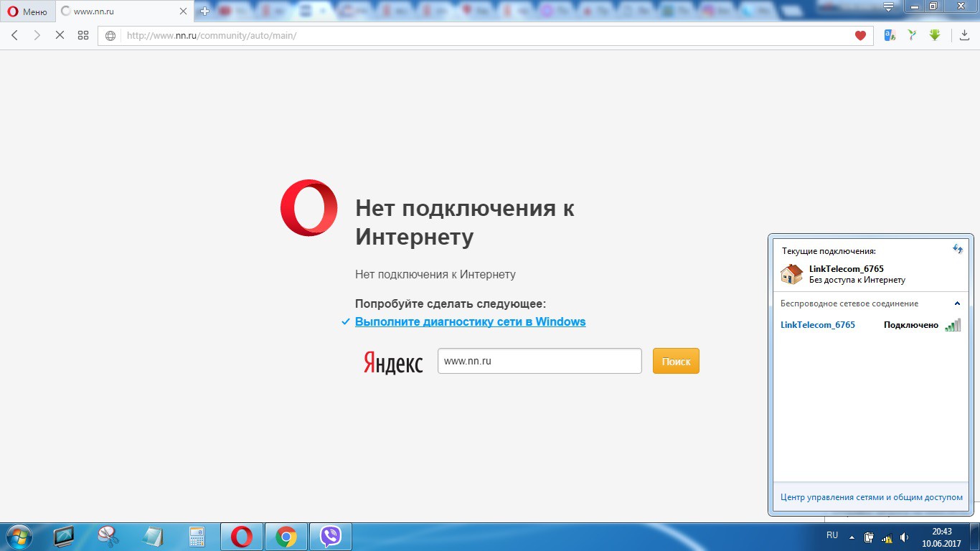Select the LinkTelecom_6765 wireless network row
The height and width of the screenshot is (551, 980).
point(871,325)
